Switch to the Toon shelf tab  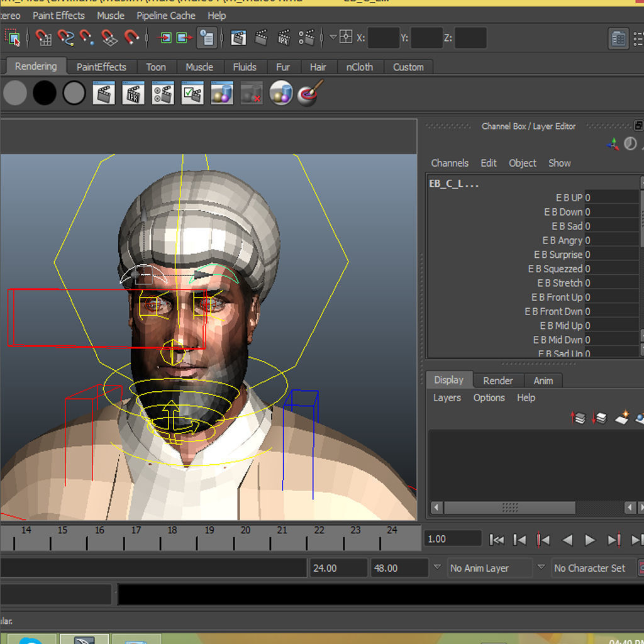pyautogui.click(x=156, y=67)
